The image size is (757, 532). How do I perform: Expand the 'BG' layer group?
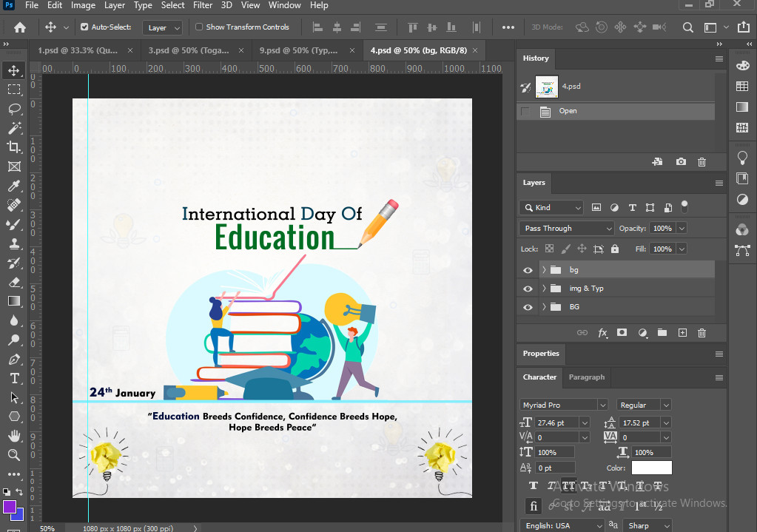(544, 307)
